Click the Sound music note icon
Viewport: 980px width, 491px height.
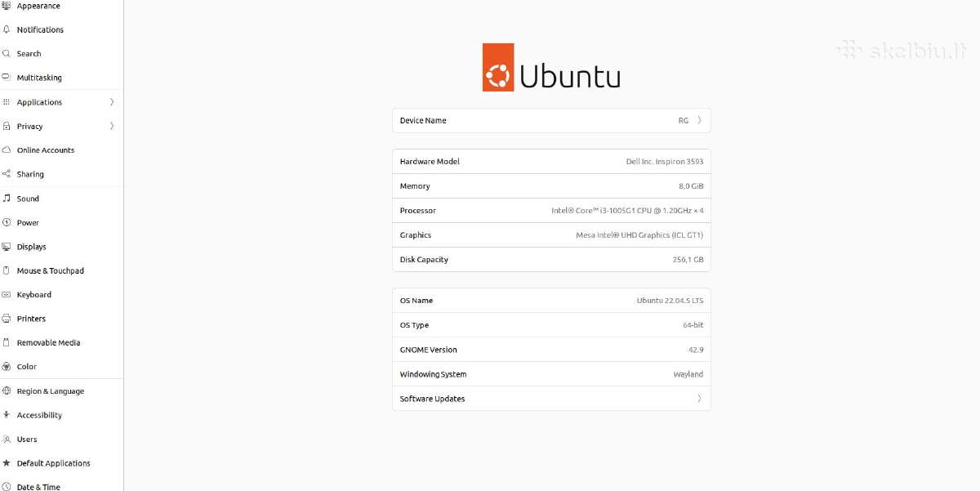[7, 199]
